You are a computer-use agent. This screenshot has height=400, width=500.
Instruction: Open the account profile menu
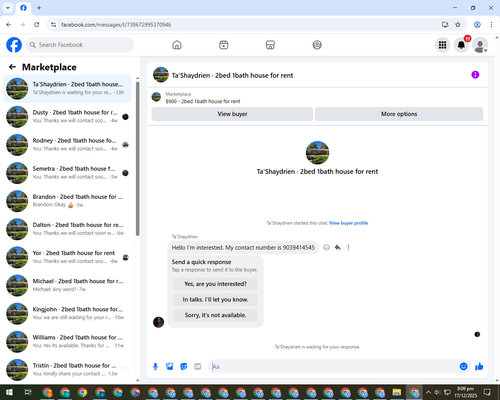(x=480, y=45)
